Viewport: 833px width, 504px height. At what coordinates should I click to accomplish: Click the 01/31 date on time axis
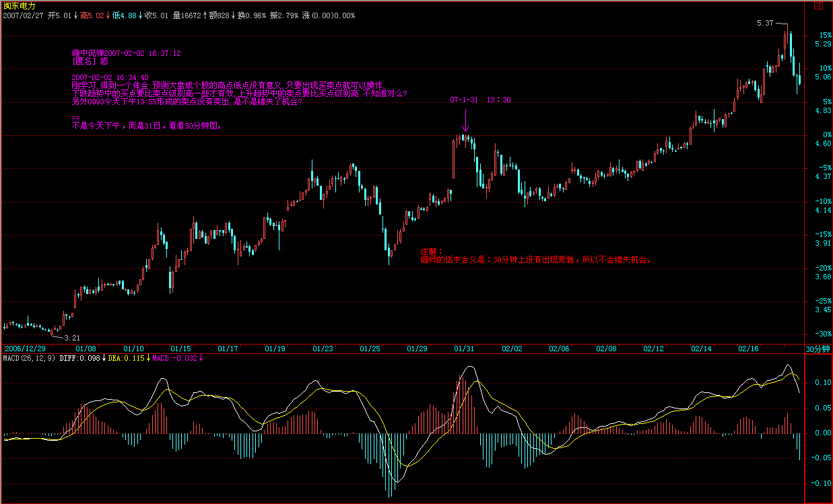point(464,349)
